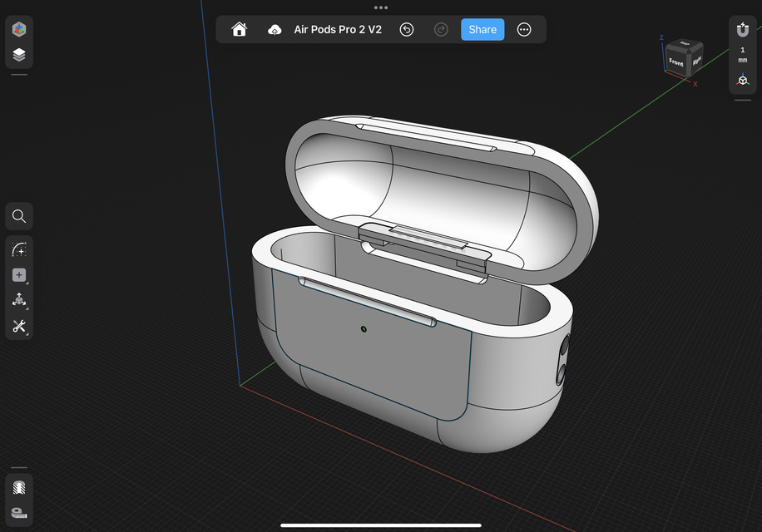Open the Tools menu with the wrench icon
The height and width of the screenshot is (532, 762).
point(18,327)
